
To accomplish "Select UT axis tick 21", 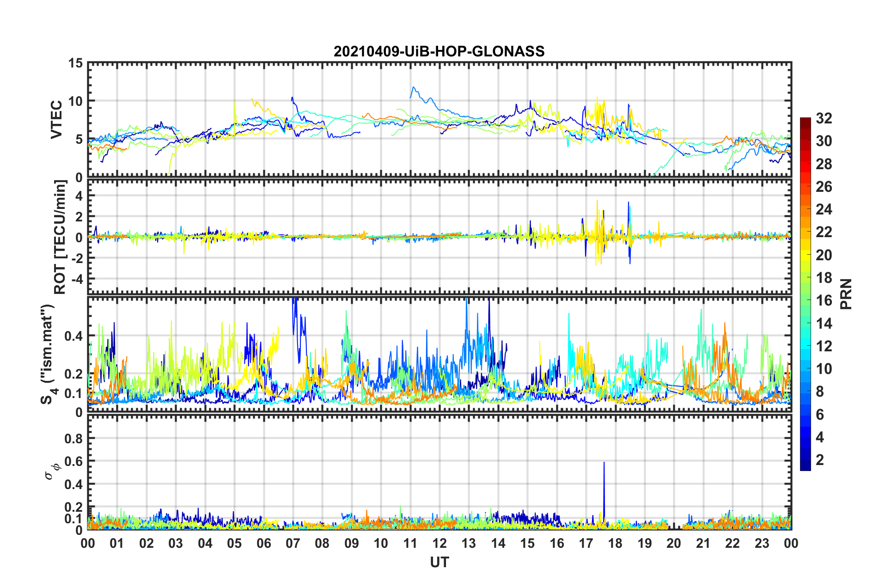I will [703, 543].
